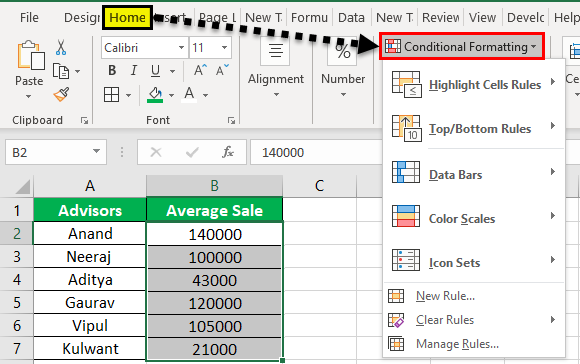Expand the Fill Color dropdown arrow
This screenshot has width=580, height=364.
pyautogui.click(x=171, y=95)
